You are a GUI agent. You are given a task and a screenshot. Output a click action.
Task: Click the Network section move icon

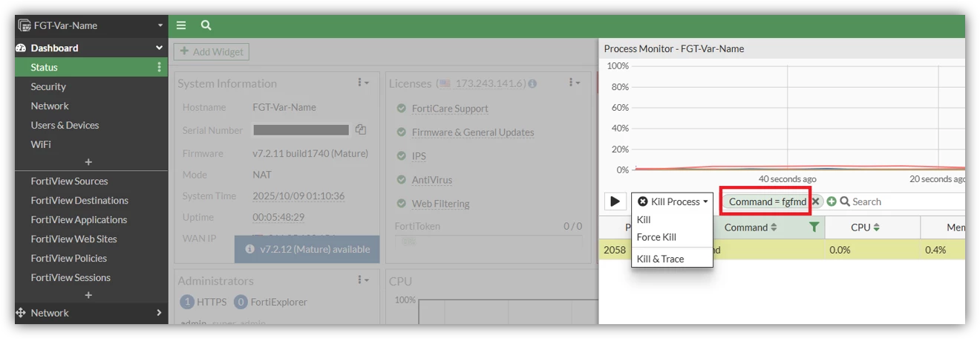[21, 313]
